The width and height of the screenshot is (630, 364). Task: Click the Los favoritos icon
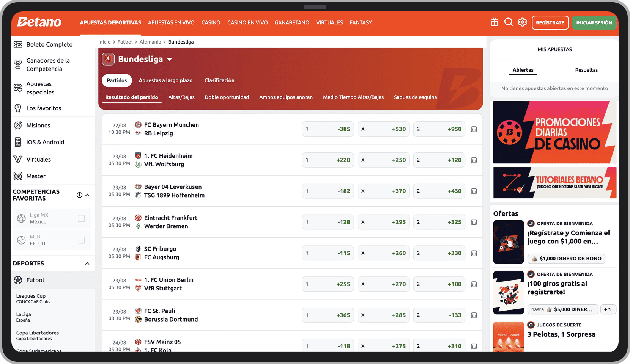click(x=18, y=108)
